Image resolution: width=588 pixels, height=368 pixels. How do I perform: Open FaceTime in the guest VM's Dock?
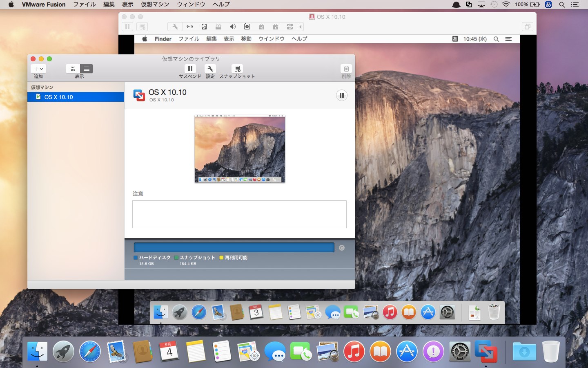point(352,313)
